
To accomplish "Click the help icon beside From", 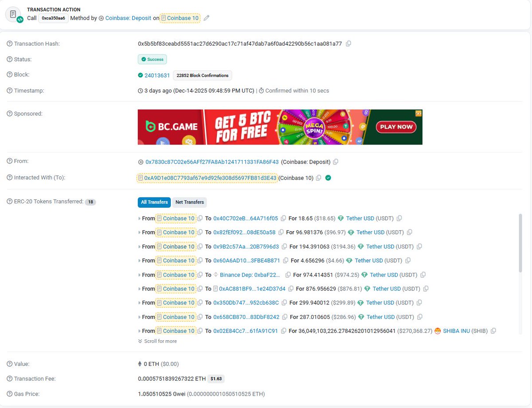I will (10, 161).
